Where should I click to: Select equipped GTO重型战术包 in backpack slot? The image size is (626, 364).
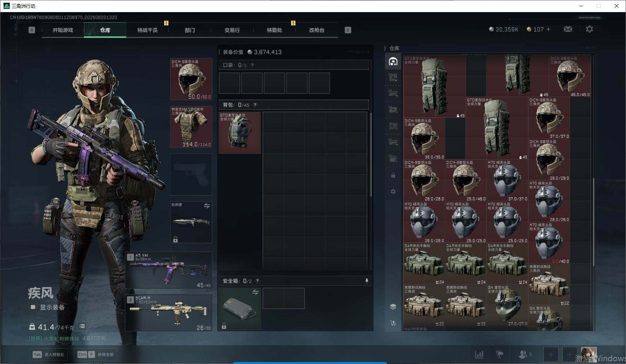(x=240, y=132)
